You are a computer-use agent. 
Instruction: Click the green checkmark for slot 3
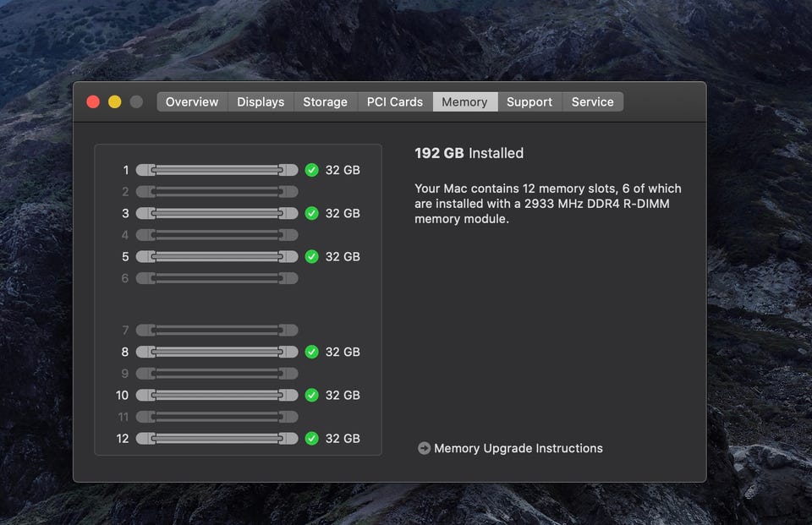coord(311,213)
